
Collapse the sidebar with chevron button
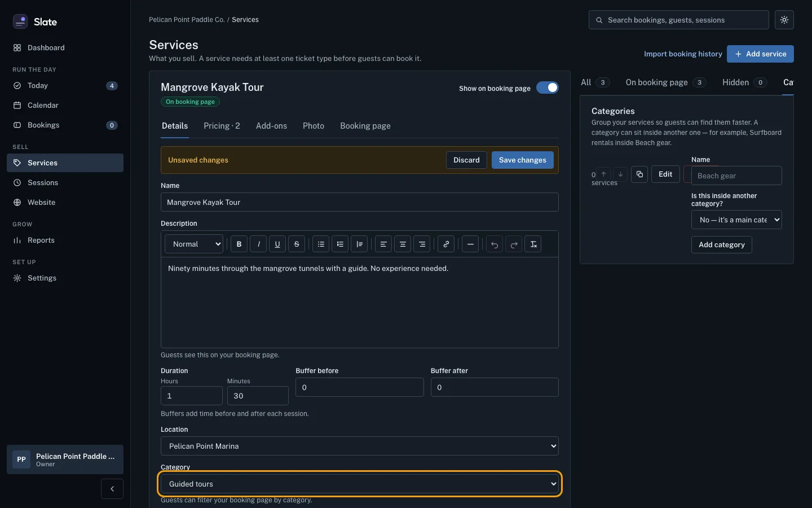point(112,489)
